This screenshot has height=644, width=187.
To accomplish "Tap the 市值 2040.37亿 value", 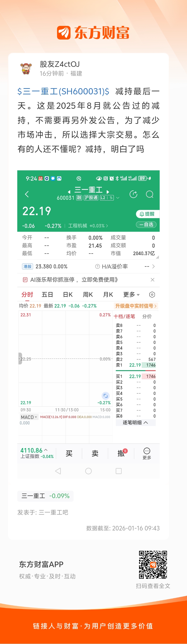I will (144, 253).
